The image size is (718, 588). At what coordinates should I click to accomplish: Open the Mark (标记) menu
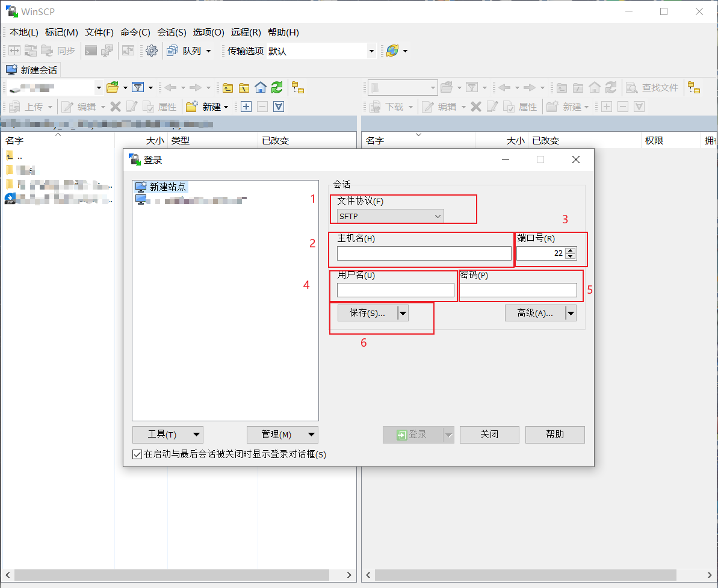[x=61, y=32]
